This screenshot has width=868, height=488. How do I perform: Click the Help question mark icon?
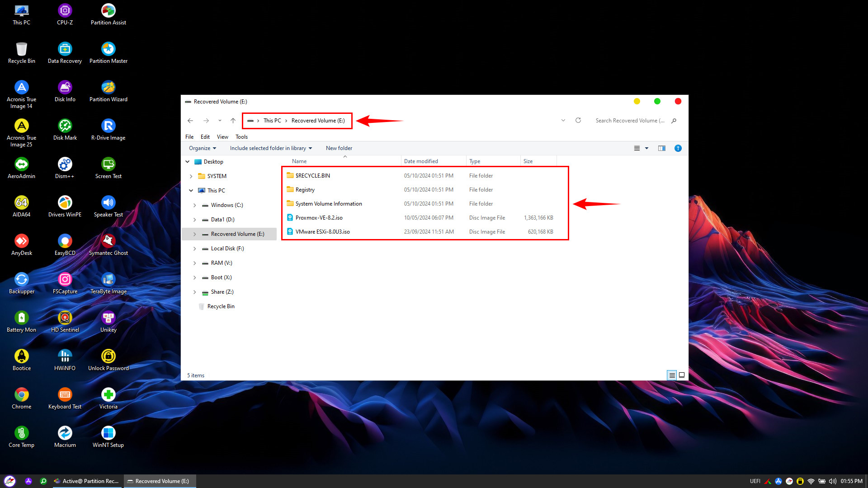(x=678, y=148)
